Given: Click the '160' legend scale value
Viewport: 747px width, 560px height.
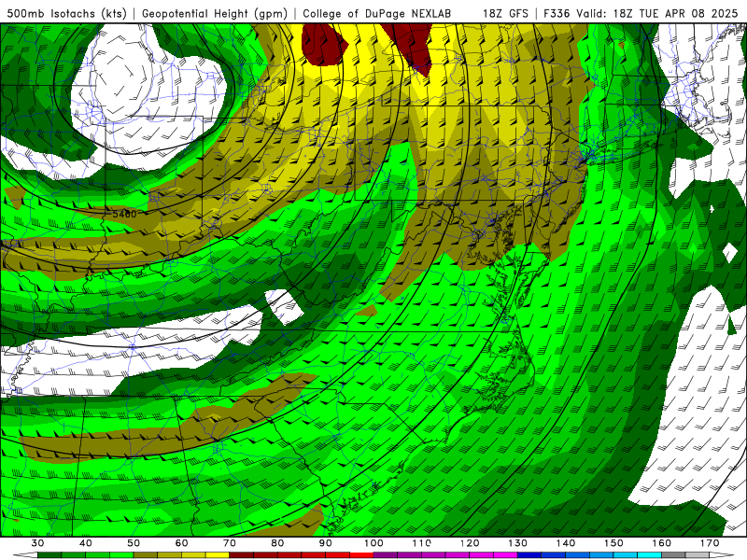Looking at the screenshot, I should tap(662, 543).
